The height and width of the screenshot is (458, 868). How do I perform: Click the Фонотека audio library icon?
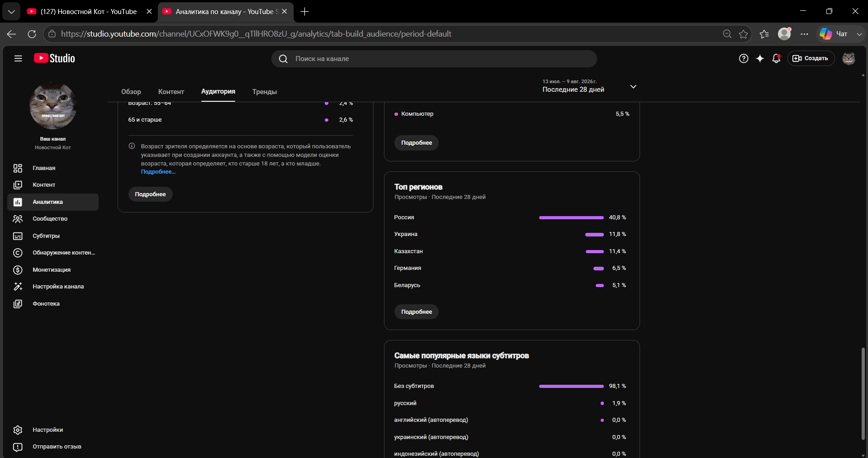pos(18,304)
